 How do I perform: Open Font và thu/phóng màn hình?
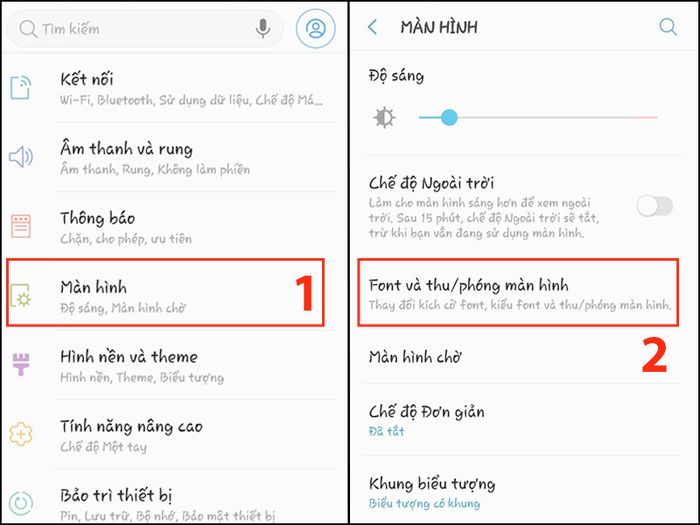click(518, 292)
